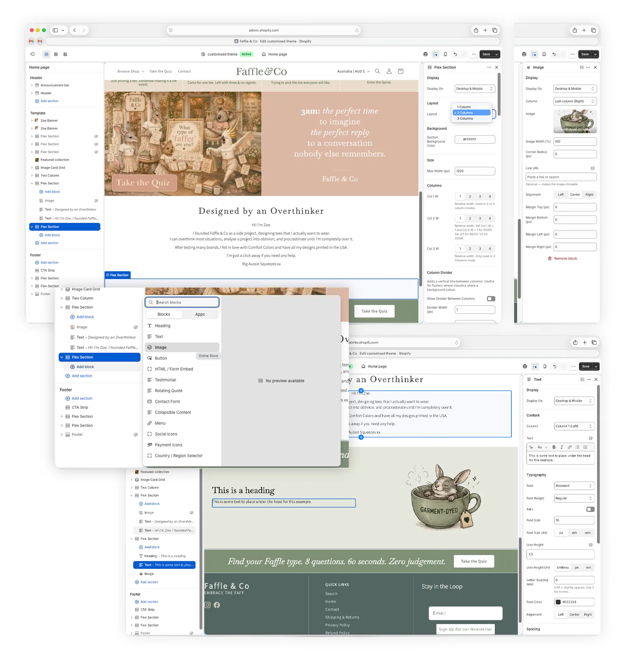Click the AI sparkle icon in Text editor
This screenshot has width=644, height=661.
coord(531,447)
